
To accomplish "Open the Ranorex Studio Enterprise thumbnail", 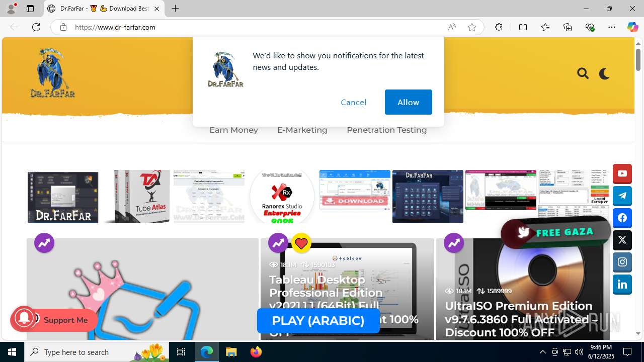I will [x=282, y=197].
